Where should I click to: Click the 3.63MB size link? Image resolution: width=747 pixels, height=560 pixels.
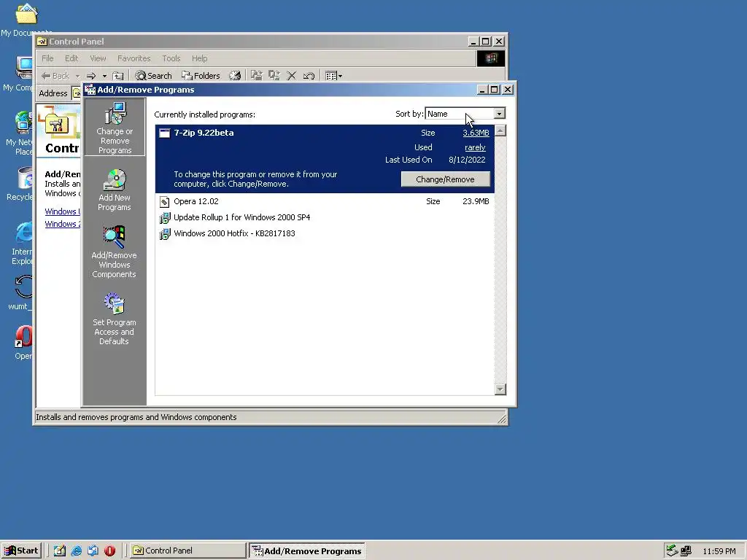476,133
